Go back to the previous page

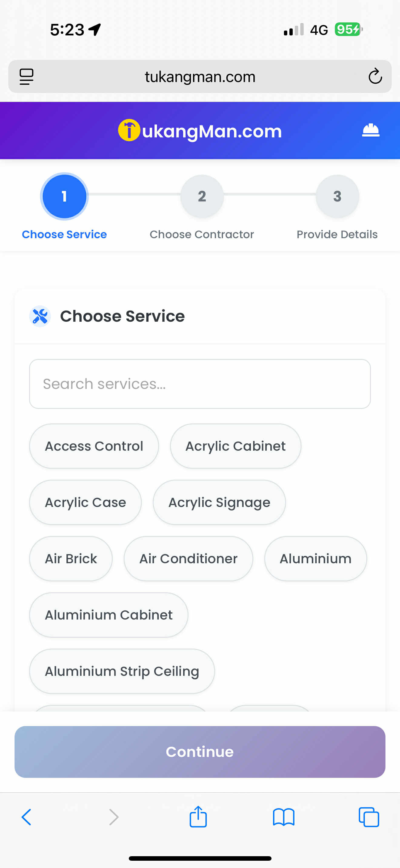(26, 817)
